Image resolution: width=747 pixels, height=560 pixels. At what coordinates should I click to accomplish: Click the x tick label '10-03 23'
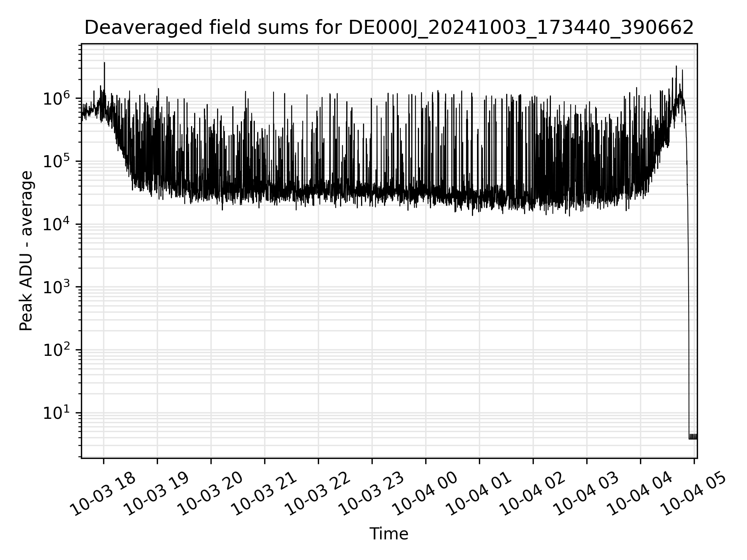[372, 494]
